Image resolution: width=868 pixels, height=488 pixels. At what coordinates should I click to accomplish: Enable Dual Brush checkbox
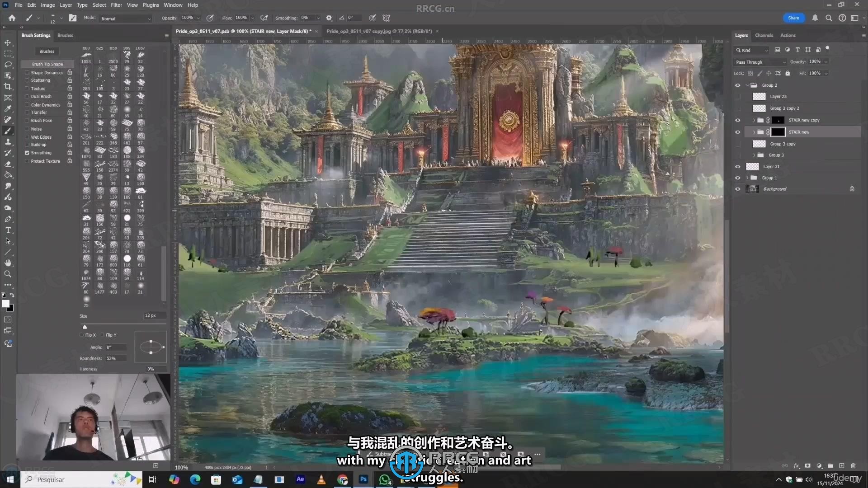[x=27, y=97]
